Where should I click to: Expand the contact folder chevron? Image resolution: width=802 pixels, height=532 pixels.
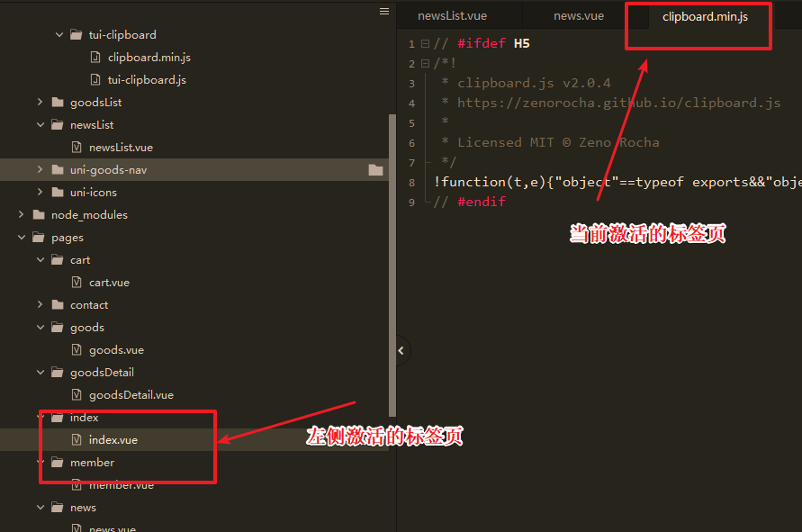click(40, 305)
